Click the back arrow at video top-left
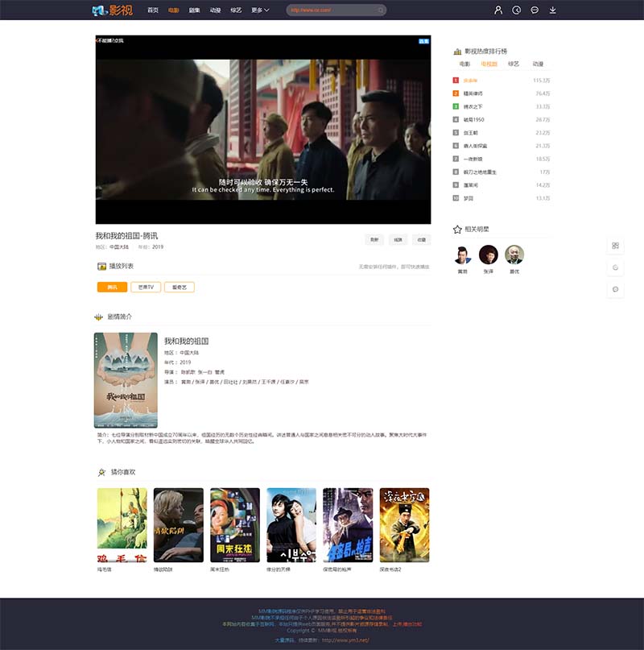644x650 pixels. pos(97,40)
